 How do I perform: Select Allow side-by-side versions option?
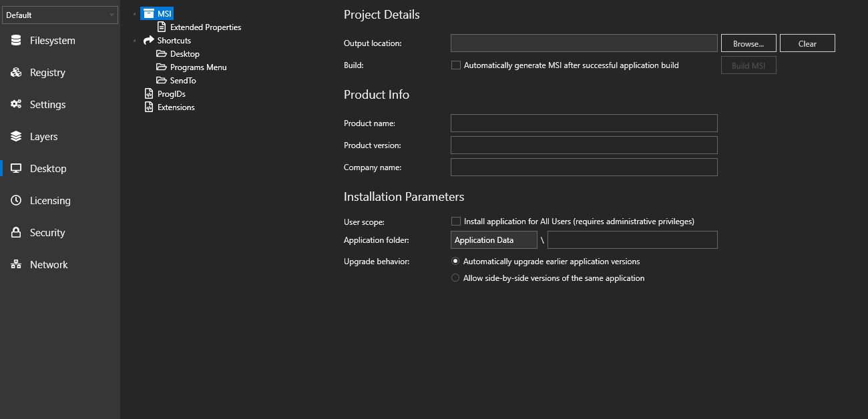[x=455, y=278]
